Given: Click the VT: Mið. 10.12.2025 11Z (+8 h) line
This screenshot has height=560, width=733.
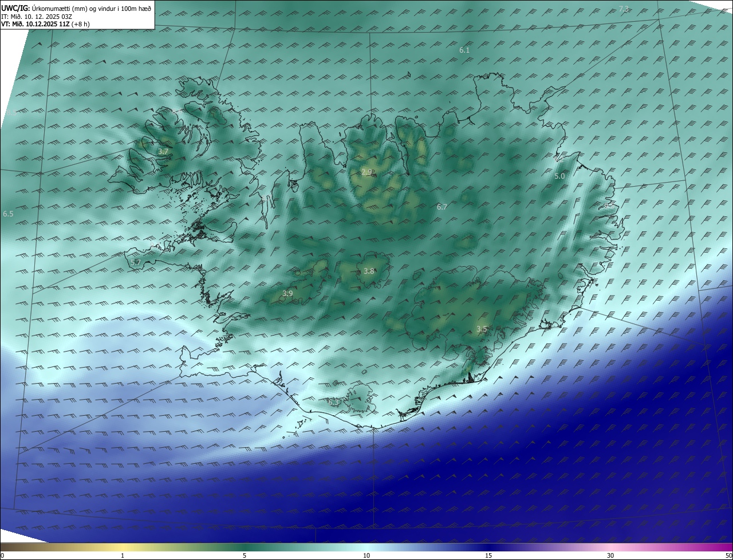Looking at the screenshot, I should (x=45, y=24).
